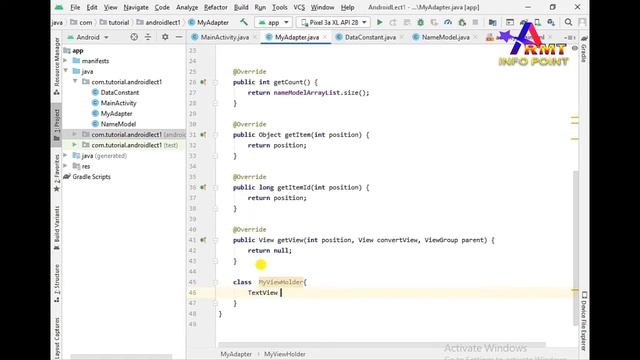Open the AVD Manager phone icon
640x360 pixels.
[x=538, y=22]
